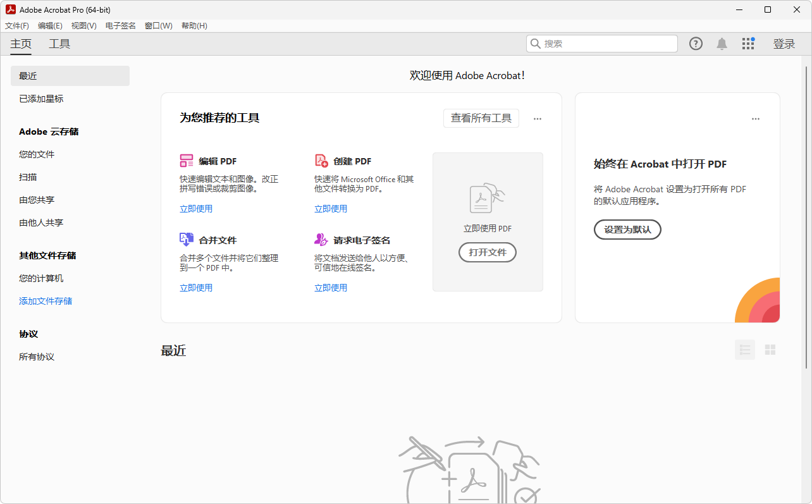Expand options menu for recommended tools card
The image size is (812, 504).
(538, 119)
